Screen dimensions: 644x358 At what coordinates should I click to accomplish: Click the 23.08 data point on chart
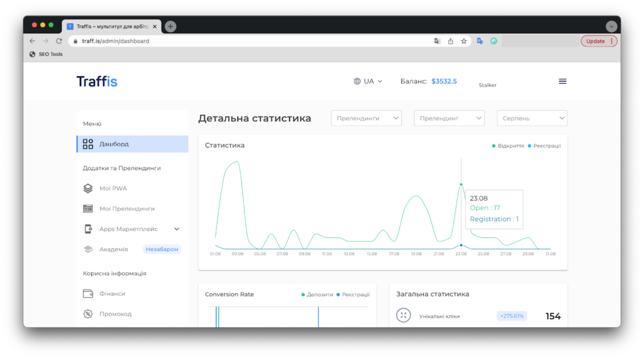(461, 185)
